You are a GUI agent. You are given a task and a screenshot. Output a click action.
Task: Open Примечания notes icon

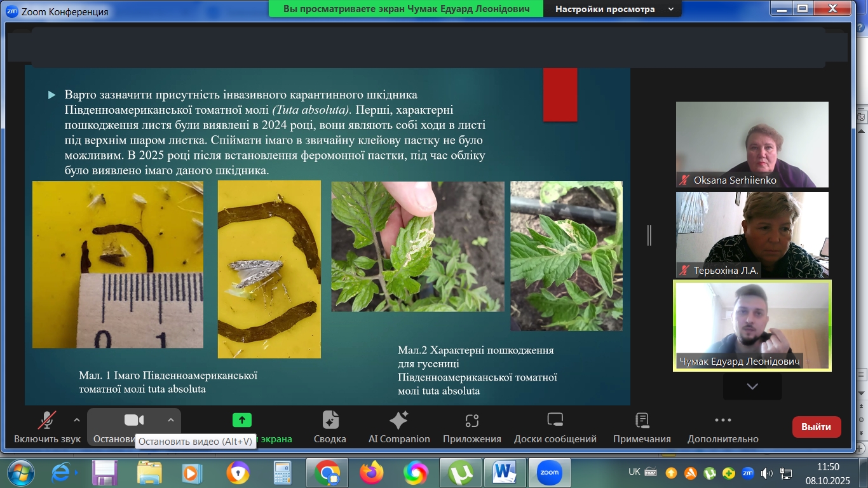(x=642, y=420)
